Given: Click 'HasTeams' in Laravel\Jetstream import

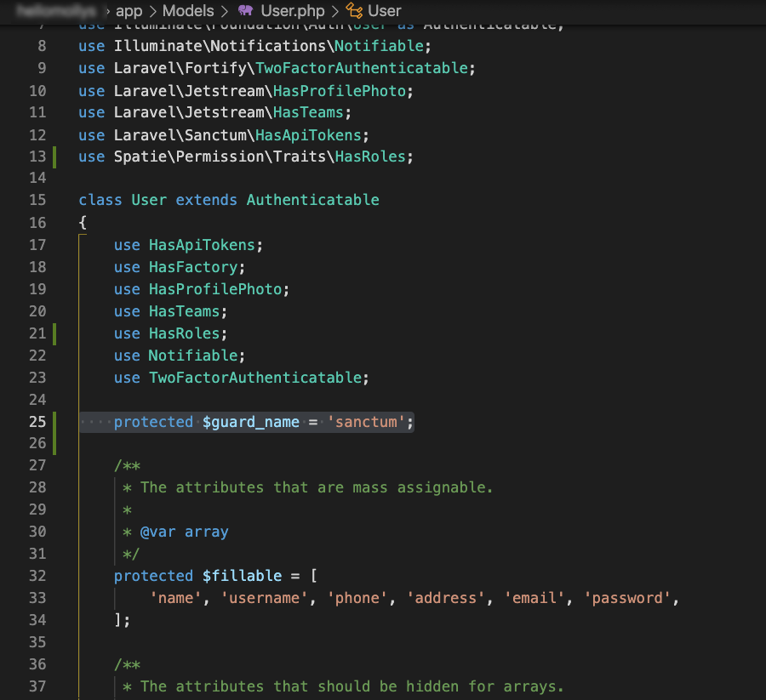Looking at the screenshot, I should [308, 113].
